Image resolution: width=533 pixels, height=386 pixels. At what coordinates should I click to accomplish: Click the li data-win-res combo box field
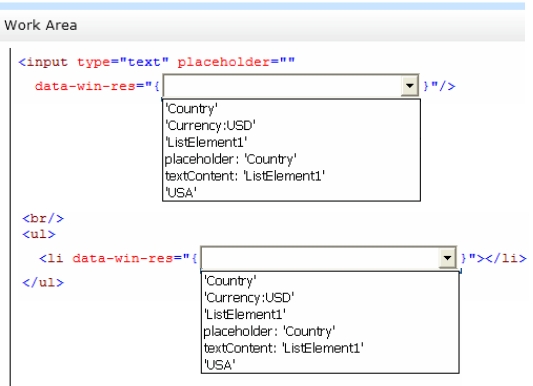pos(329,258)
